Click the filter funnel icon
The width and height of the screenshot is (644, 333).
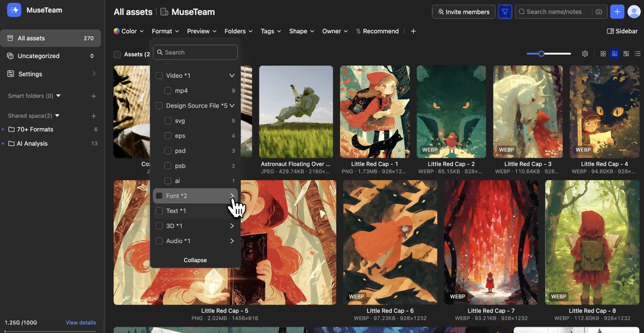505,12
